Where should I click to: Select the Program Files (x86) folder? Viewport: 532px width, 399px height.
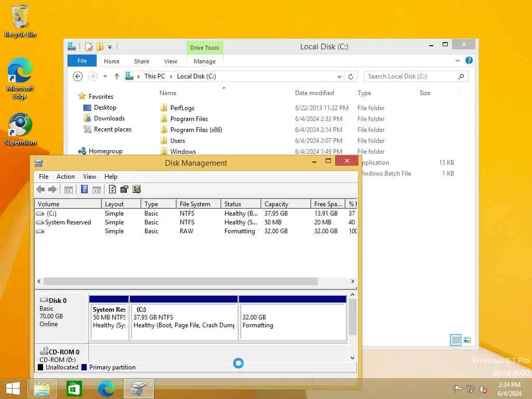(196, 129)
